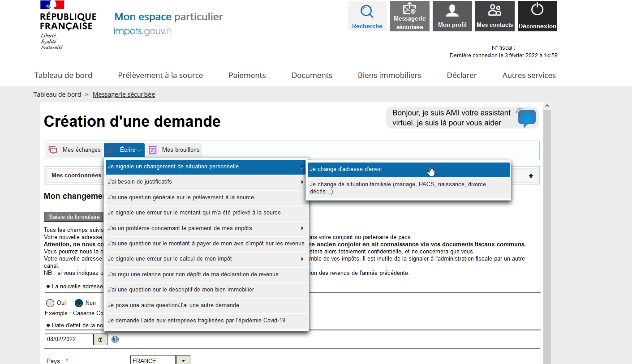The width and height of the screenshot is (632, 364).
Task: Select the Non radio button
Action: click(79, 303)
